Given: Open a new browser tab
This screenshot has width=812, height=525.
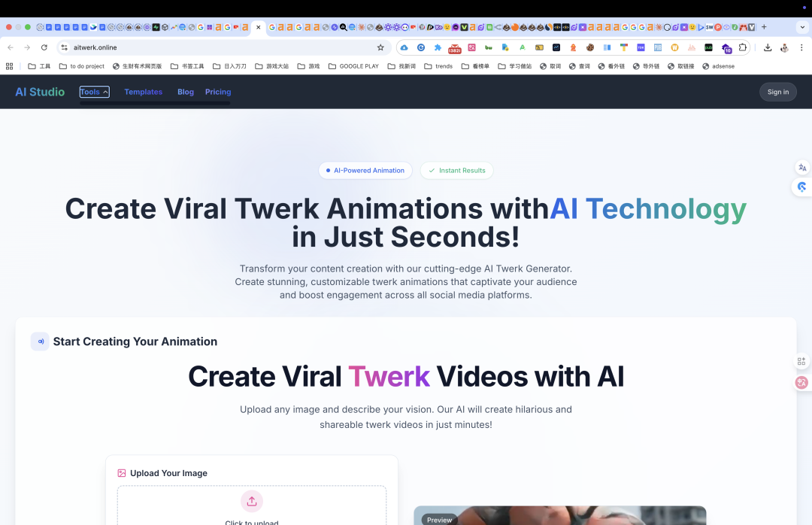Looking at the screenshot, I should coord(764,27).
